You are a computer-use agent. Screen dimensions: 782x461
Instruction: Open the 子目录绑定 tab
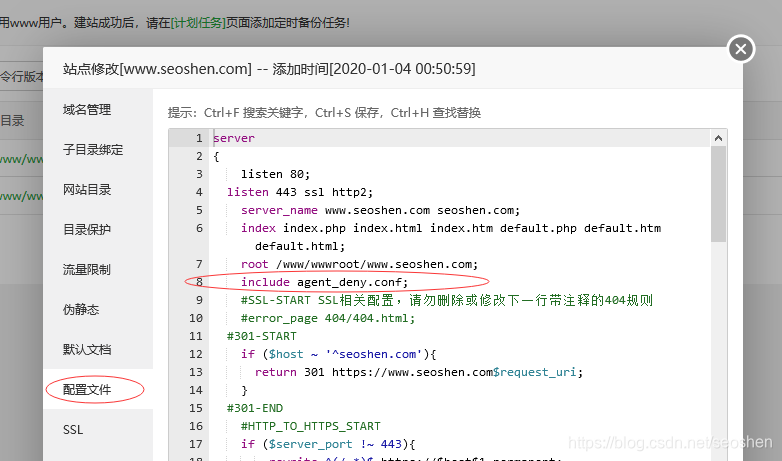93,150
